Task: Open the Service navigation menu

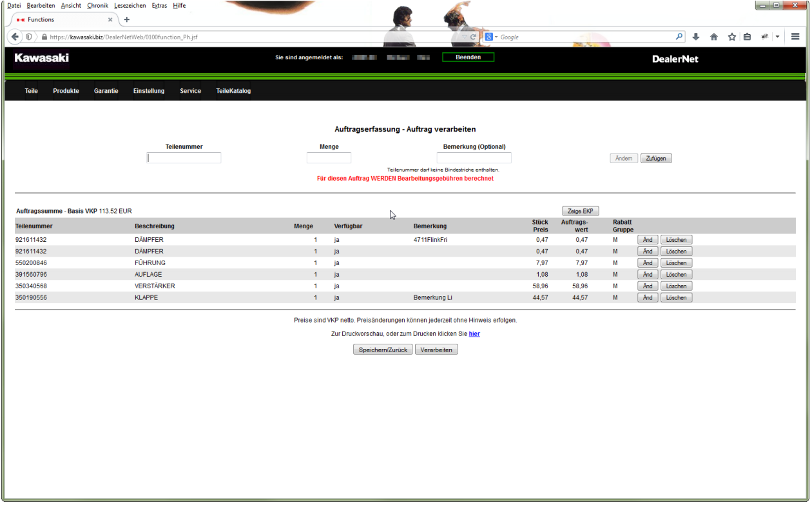Action: (190, 91)
